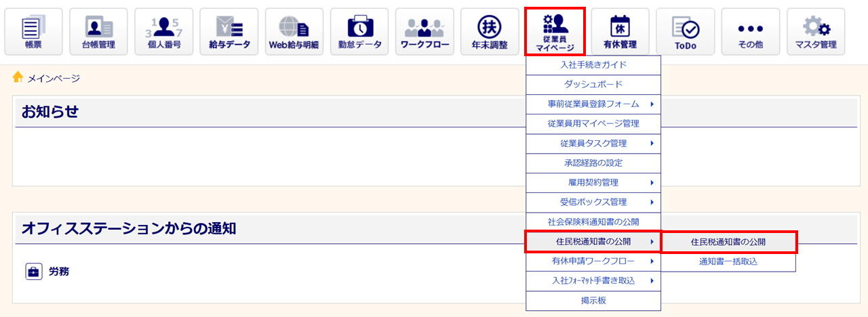Screen dimensions: 868x317
Task: Click the お知らせ section heading
Action: point(50,112)
